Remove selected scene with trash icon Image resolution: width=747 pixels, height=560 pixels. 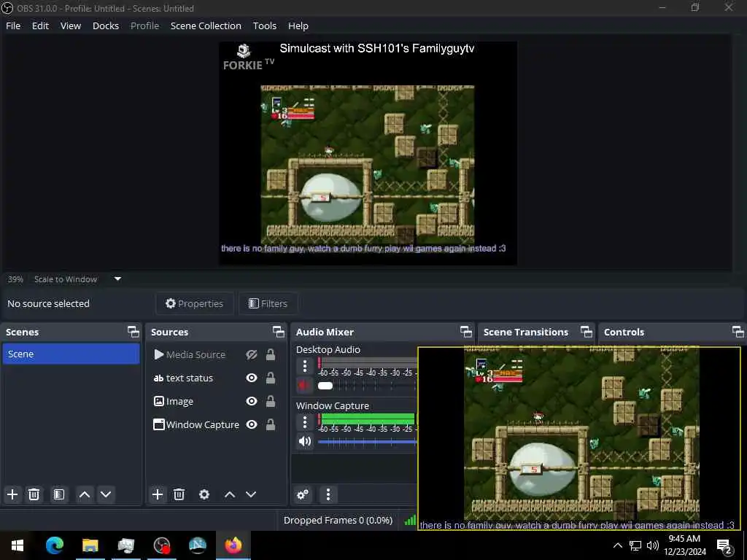(x=34, y=494)
